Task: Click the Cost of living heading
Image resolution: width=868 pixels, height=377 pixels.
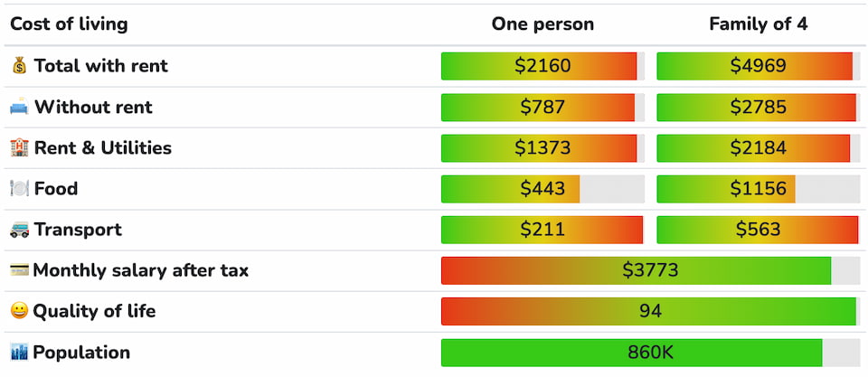Action: 69,24
